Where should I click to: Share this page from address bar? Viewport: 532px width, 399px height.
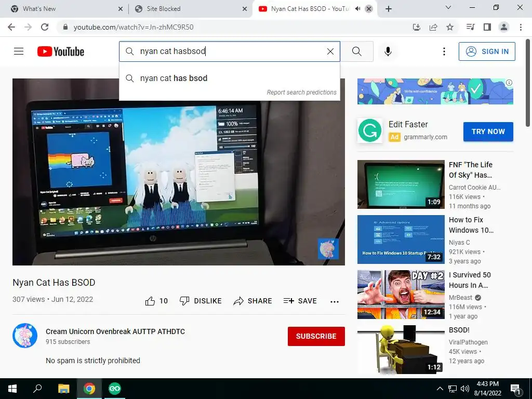433,27
